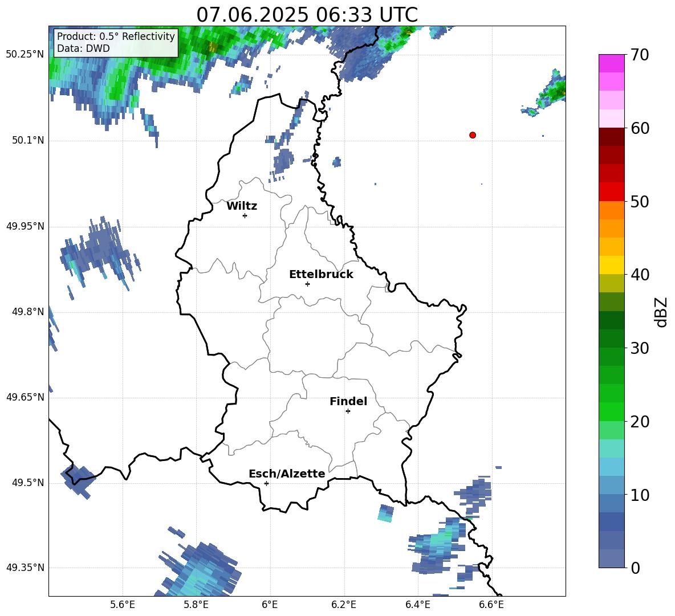Screen dimensions: 675x616
Task: Click the dark red swatch below 60 dBZ
Action: click(x=611, y=137)
